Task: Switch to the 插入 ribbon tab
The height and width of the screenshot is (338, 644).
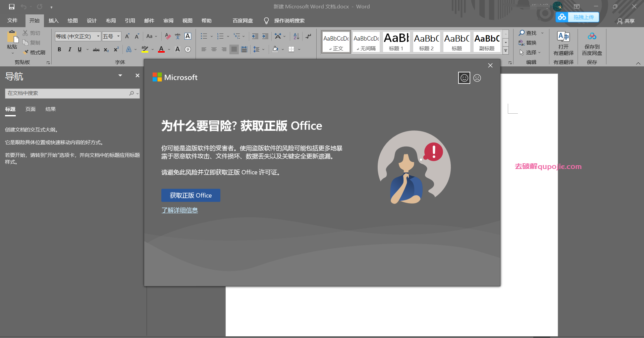Action: tap(53, 21)
